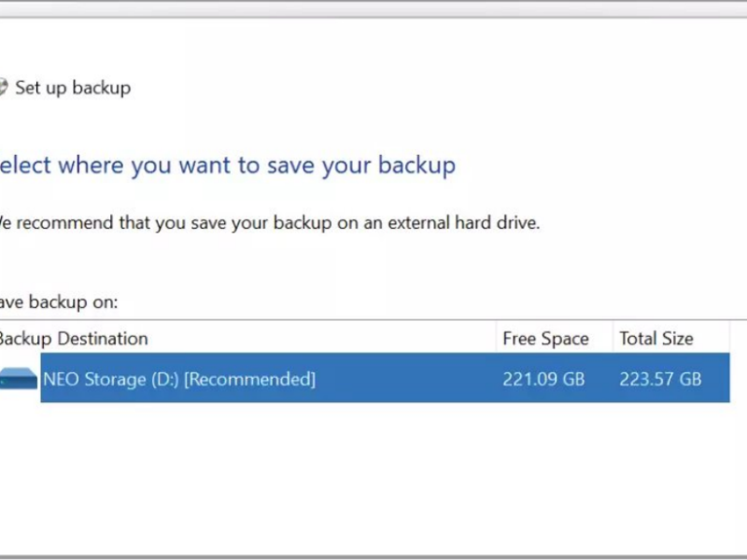Sort by the Total Size column header
747x560 pixels.
tap(655, 338)
